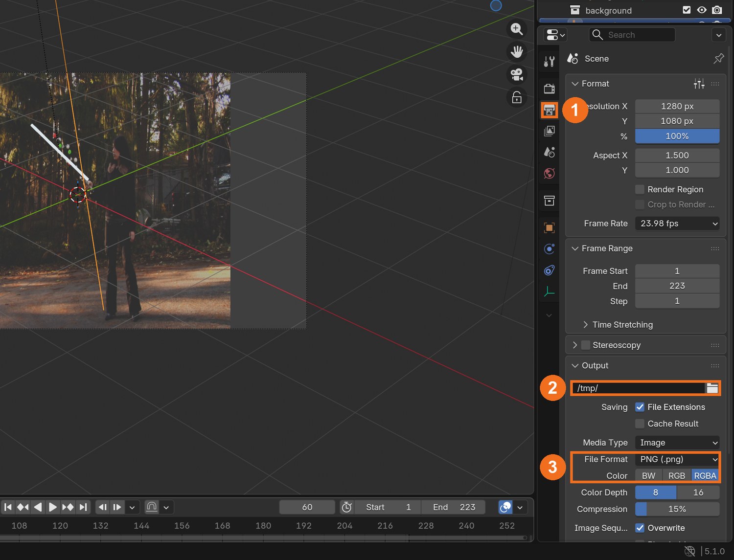Open the Frame Rate dropdown
The image size is (734, 560).
677,224
